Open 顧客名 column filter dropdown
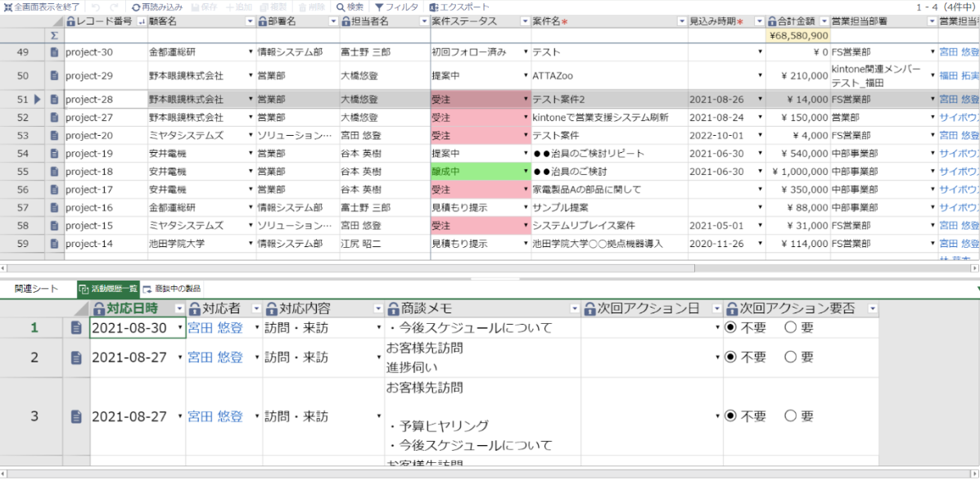980x481 pixels. (250, 21)
